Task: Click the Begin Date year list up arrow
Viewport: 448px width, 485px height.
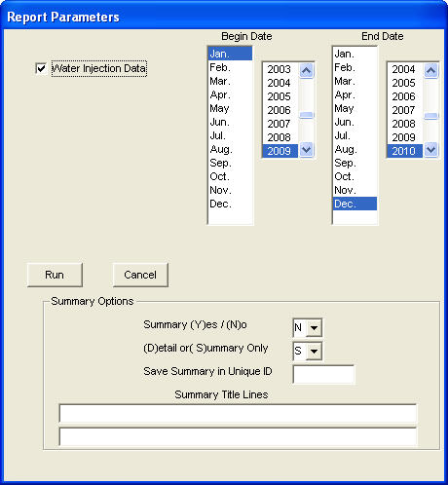Action: click(x=306, y=70)
